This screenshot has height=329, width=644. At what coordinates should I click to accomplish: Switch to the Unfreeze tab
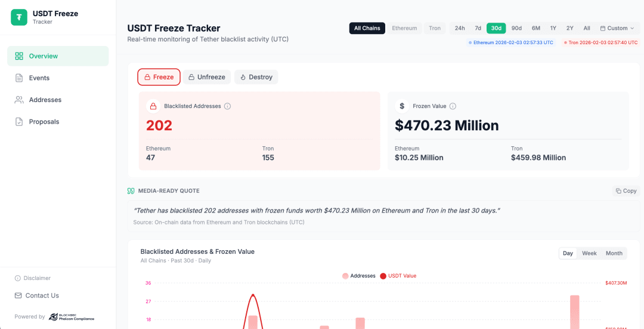click(x=207, y=77)
